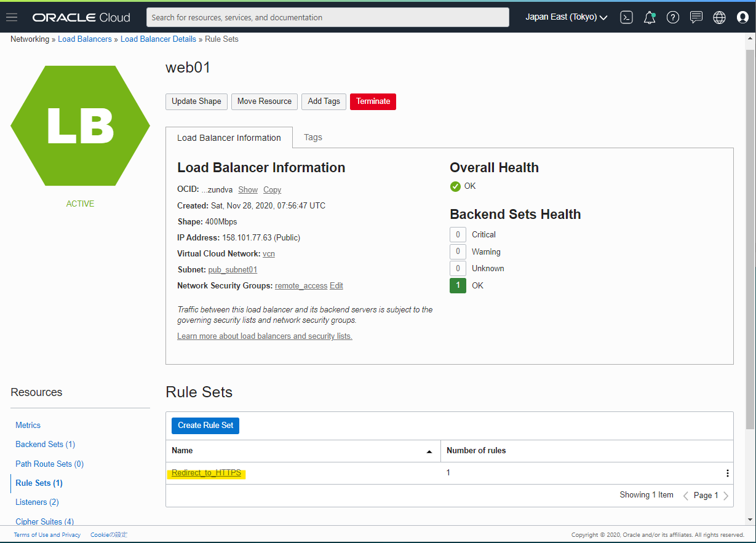
Task: Open the Japan East (Tokyo) region dropdown
Action: pyautogui.click(x=567, y=17)
